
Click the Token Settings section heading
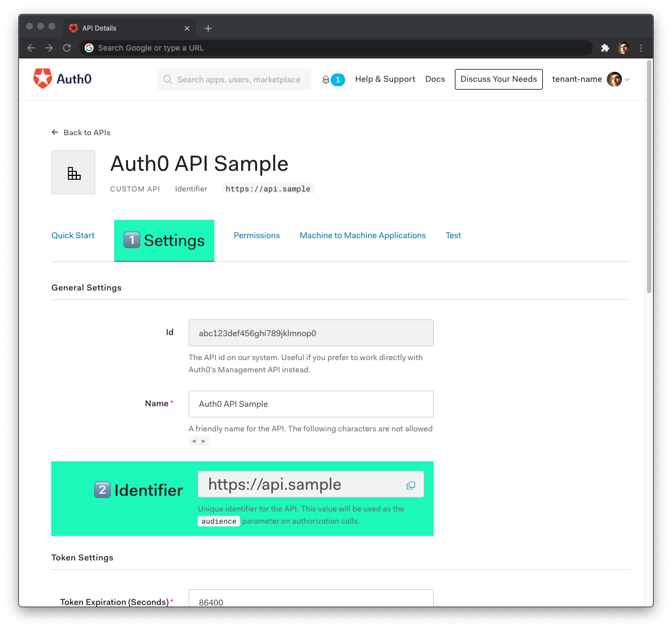82,558
